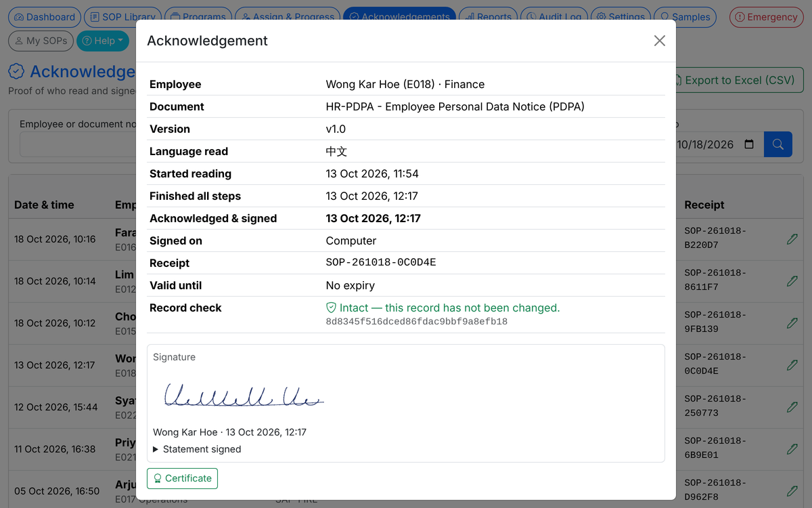Open the Certificate button
The width and height of the screenshot is (812, 508).
pos(182,478)
